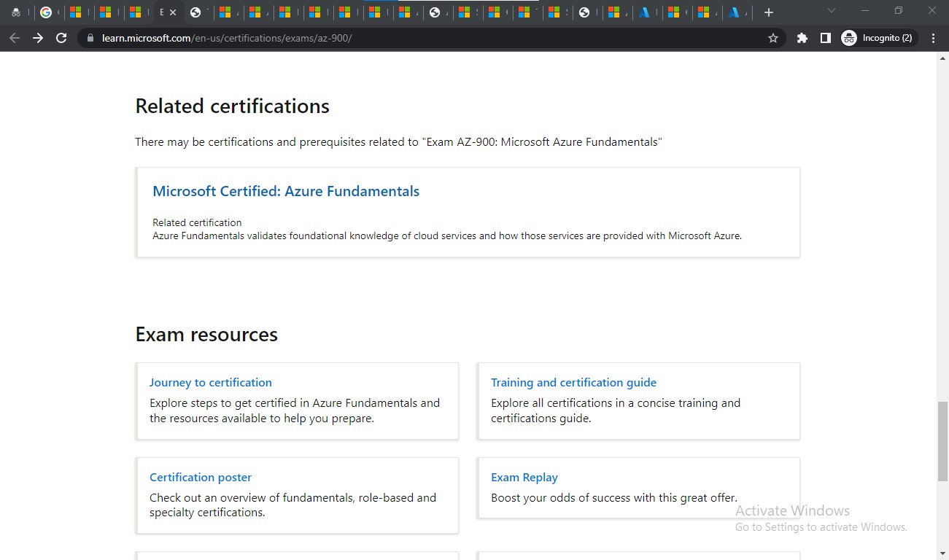Screen dimensions: 949x560
Task: Open the Training and certification guide link
Action: point(573,382)
